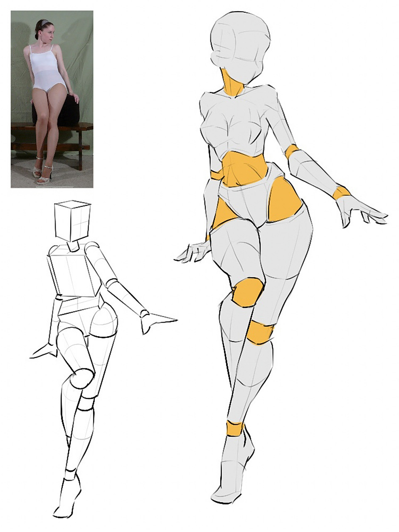Click the reference photo in top-left corner
The width and height of the screenshot is (399, 532).
(x=52, y=99)
